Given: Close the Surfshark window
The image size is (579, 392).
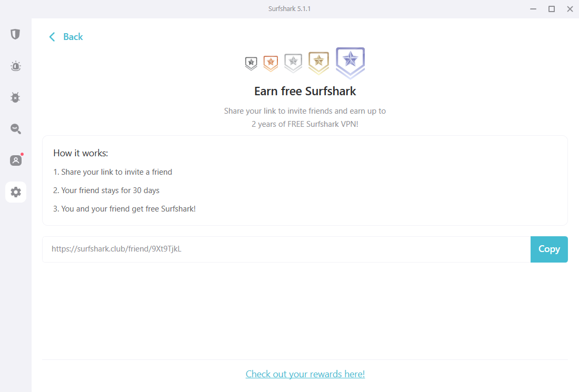Looking at the screenshot, I should [x=570, y=9].
